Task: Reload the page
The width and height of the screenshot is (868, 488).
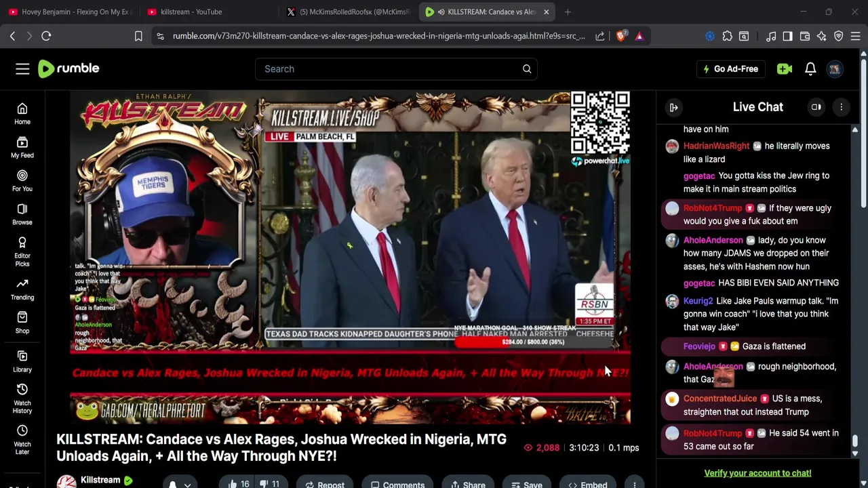Action: 46,36
